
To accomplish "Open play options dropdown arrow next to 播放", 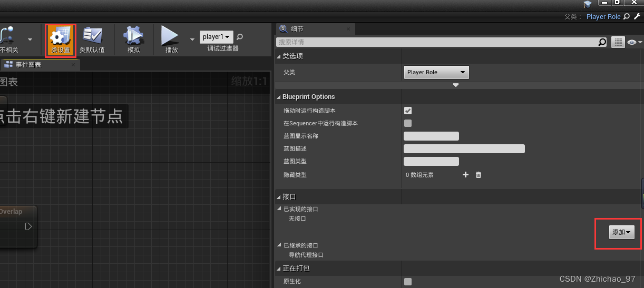I will [x=192, y=39].
